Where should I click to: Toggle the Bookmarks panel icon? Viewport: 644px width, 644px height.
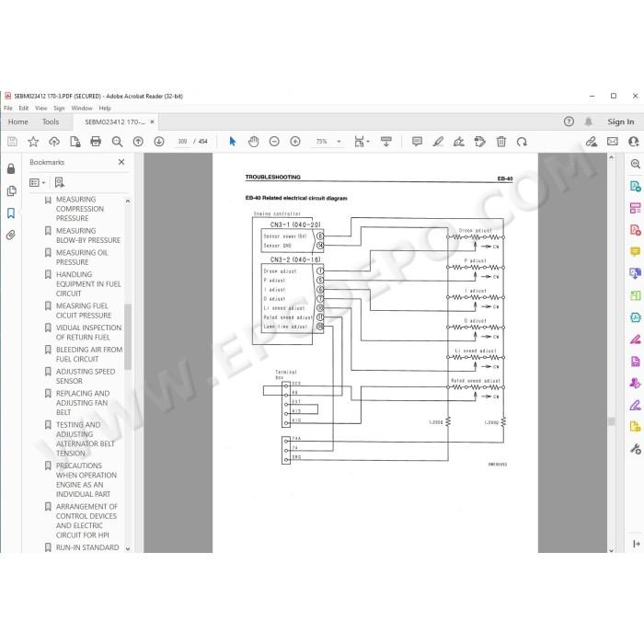pos(11,213)
